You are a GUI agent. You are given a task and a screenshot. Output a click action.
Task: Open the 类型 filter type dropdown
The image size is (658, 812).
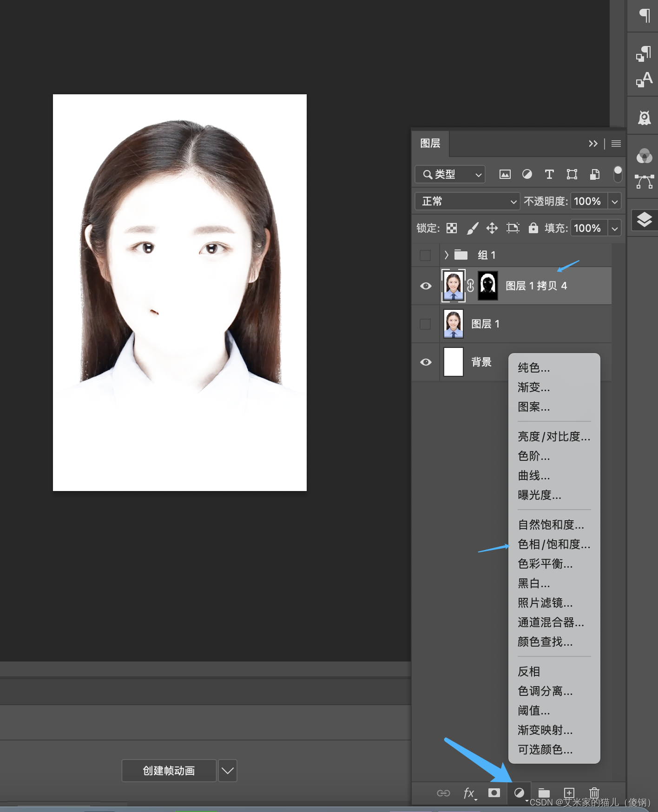click(450, 174)
